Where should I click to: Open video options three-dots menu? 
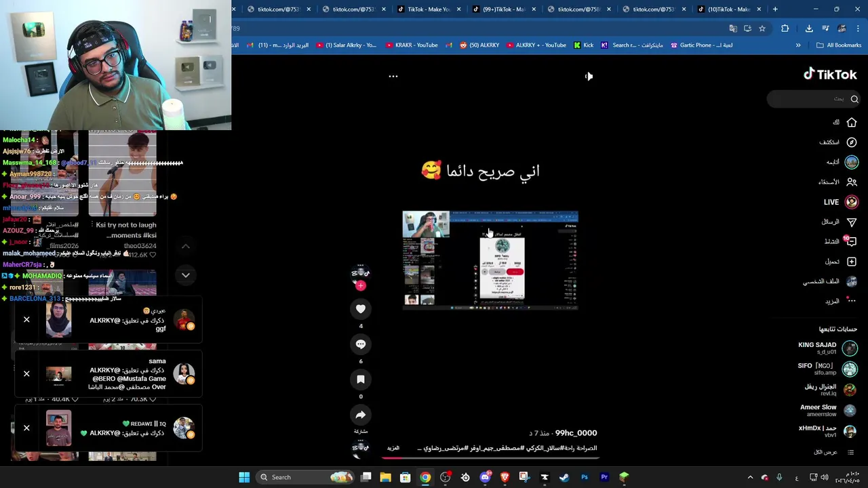click(x=393, y=77)
